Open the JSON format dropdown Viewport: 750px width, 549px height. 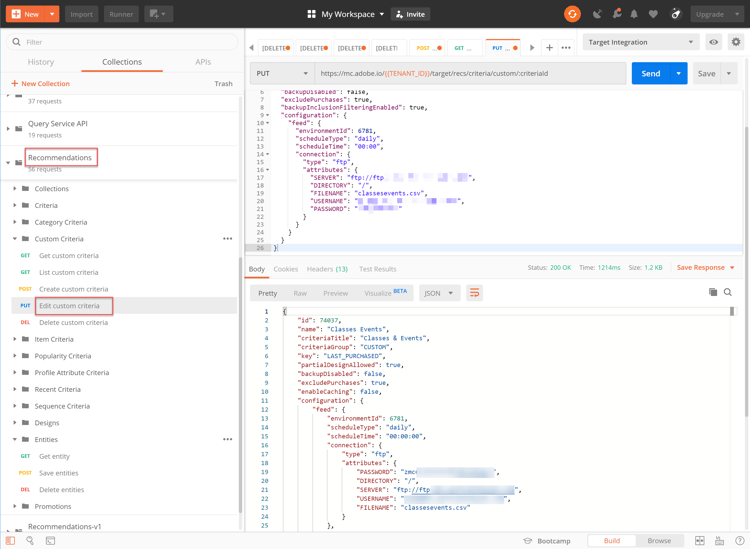(438, 293)
